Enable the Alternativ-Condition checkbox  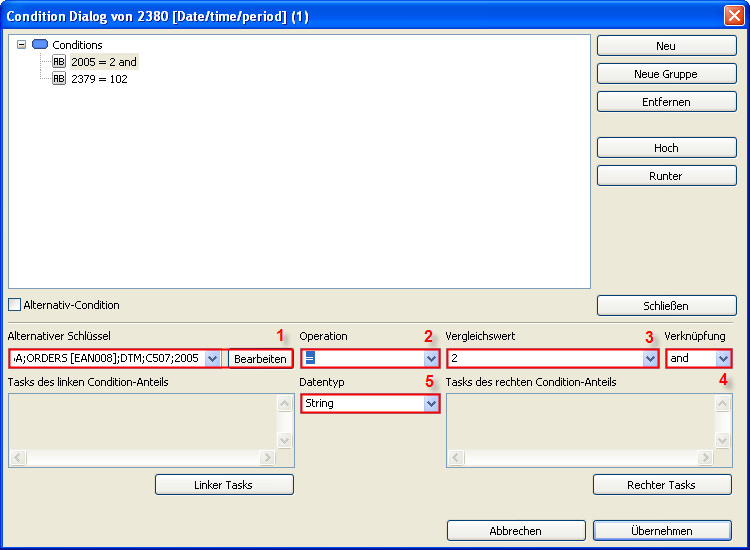point(14,305)
